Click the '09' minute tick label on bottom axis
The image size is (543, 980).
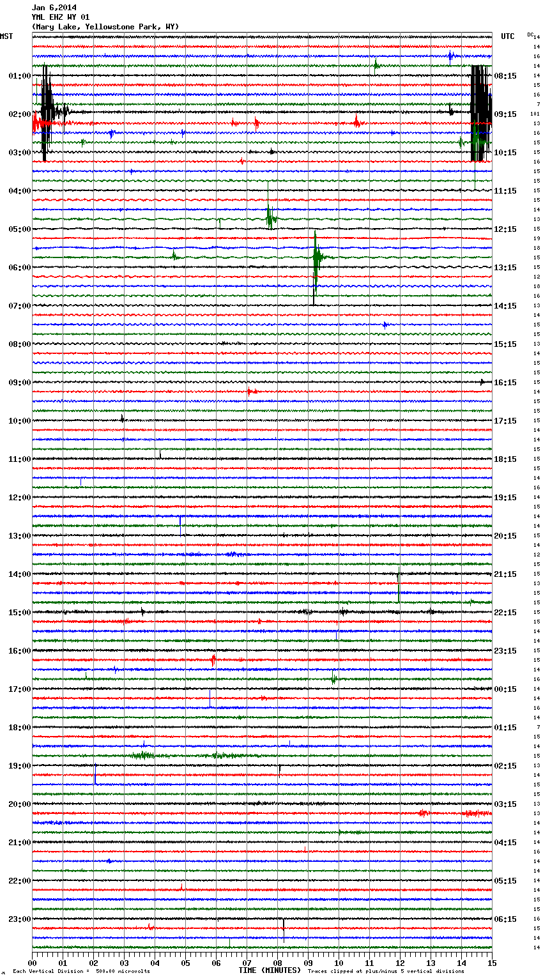coord(309,963)
